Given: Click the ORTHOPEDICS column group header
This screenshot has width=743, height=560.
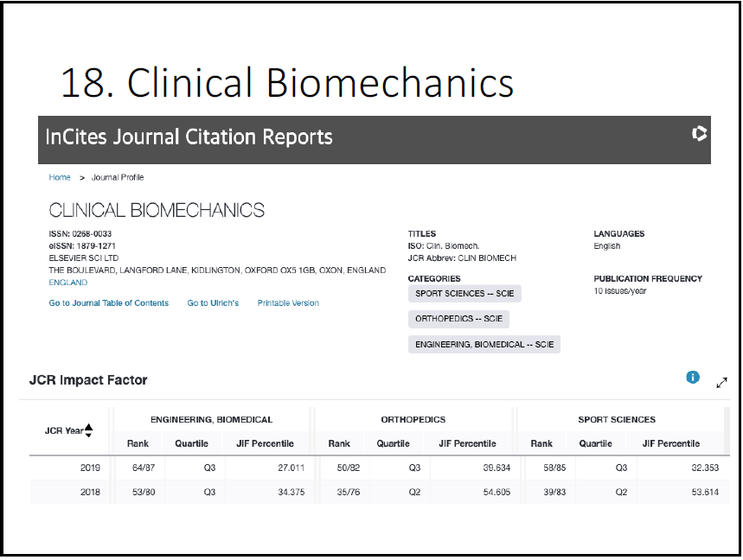Looking at the screenshot, I should tap(413, 420).
